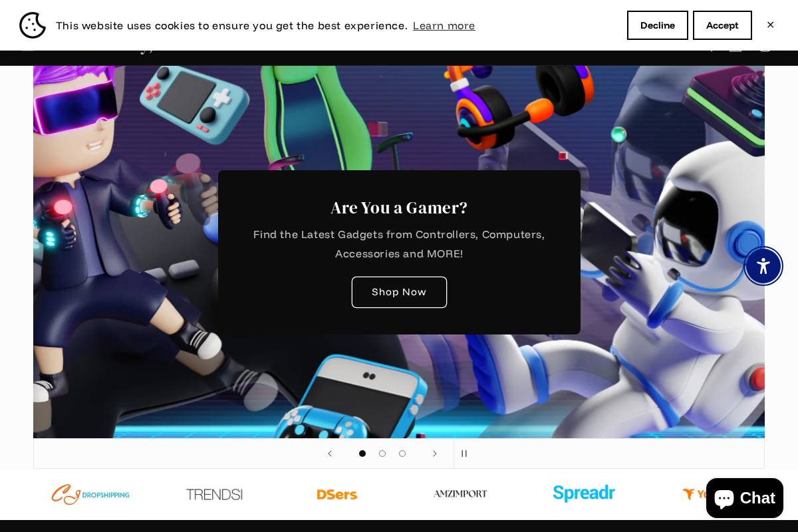Image resolution: width=798 pixels, height=532 pixels.
Task: Open the accessibility widget icon
Action: coord(763,266)
